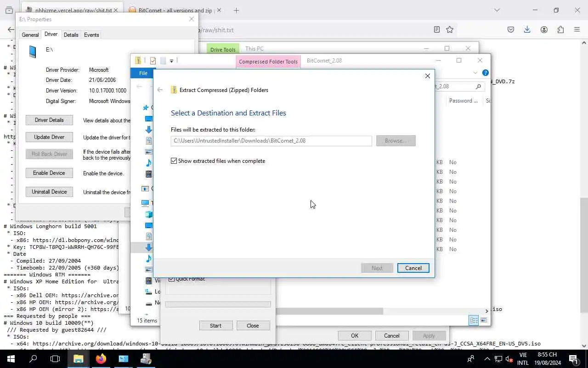
Task: Click Close in the Format dialog
Action: (253, 326)
